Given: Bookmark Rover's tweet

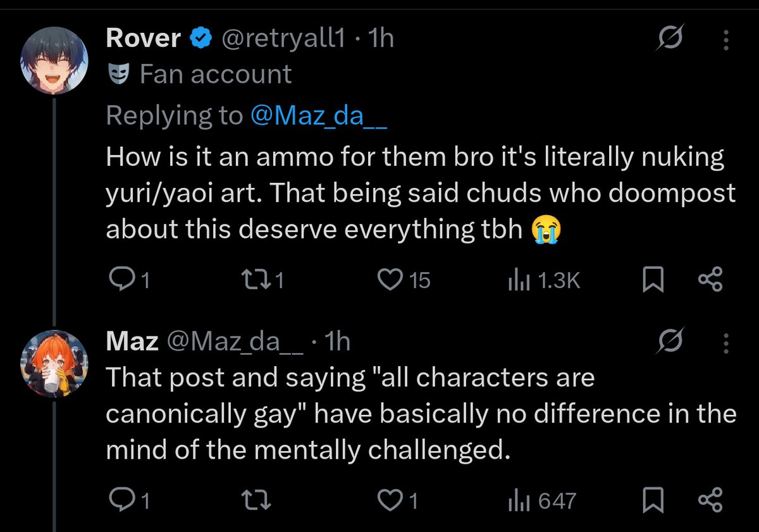Looking at the screenshot, I should tap(652, 279).
